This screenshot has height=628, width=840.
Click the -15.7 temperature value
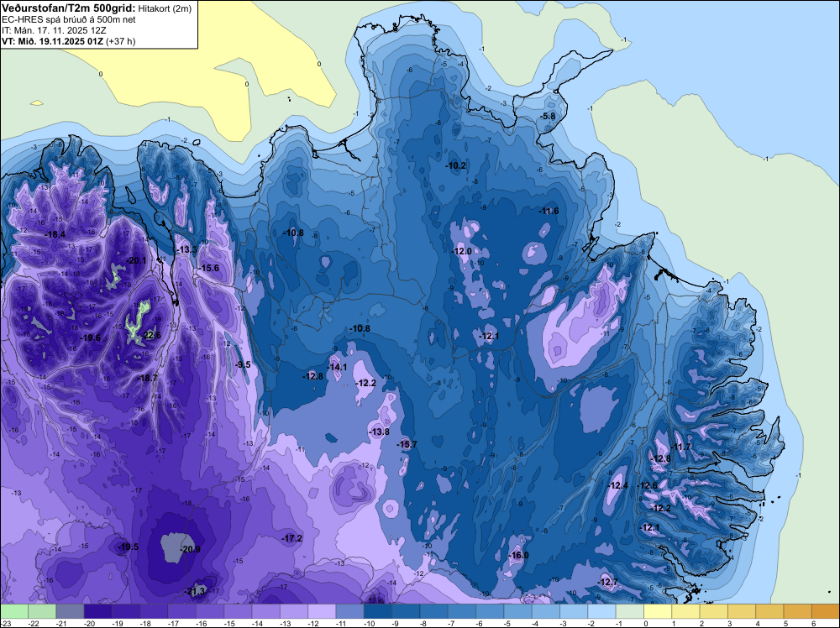[407, 444]
